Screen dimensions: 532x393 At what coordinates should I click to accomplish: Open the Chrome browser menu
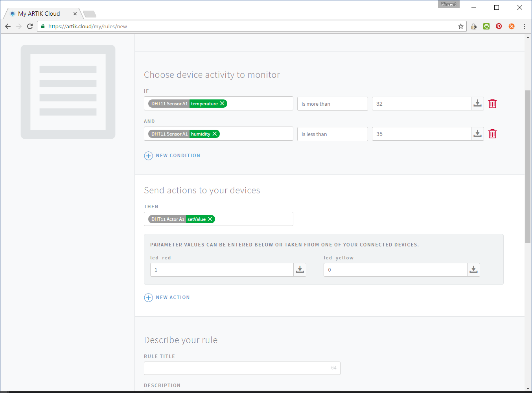pos(524,26)
